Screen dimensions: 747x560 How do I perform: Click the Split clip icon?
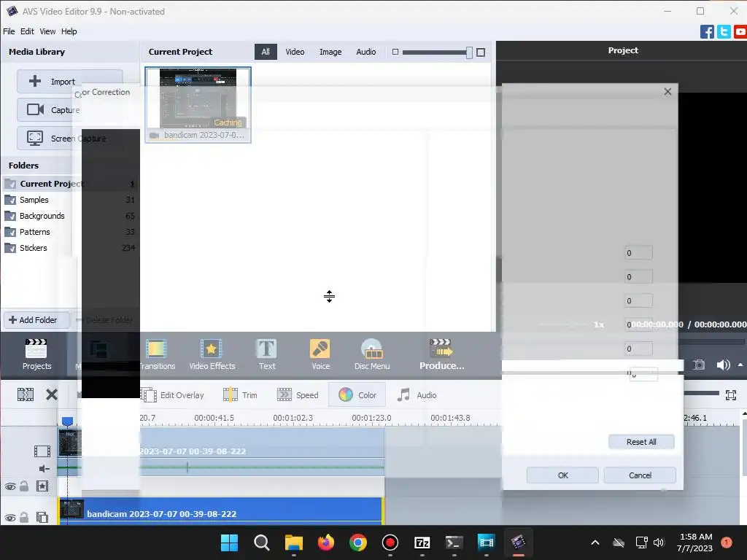tap(26, 394)
